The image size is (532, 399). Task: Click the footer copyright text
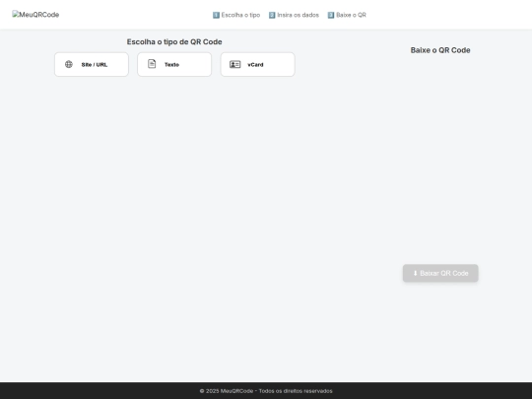266,391
